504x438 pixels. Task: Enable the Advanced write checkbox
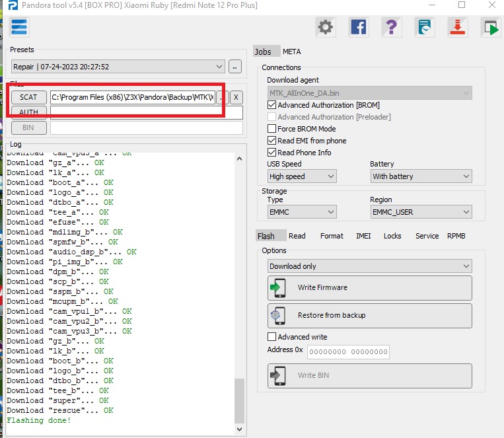[x=272, y=337]
